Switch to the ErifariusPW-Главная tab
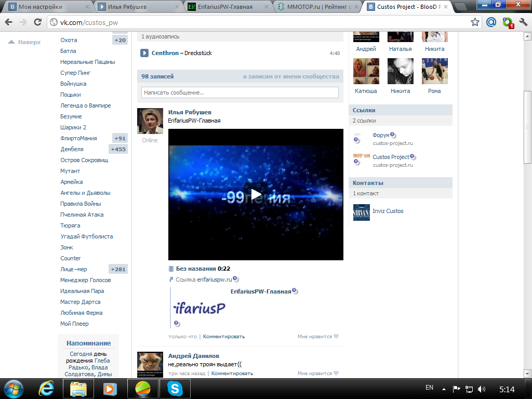This screenshot has height=399, width=532. point(225,7)
